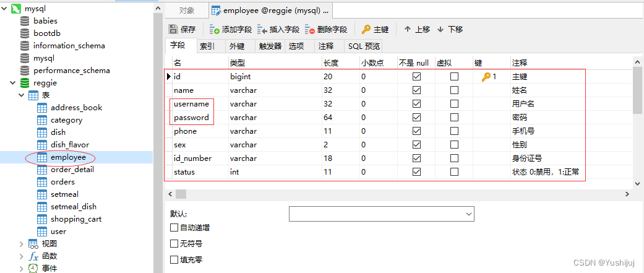Open the category table
The width and height of the screenshot is (644, 273).
tap(67, 120)
